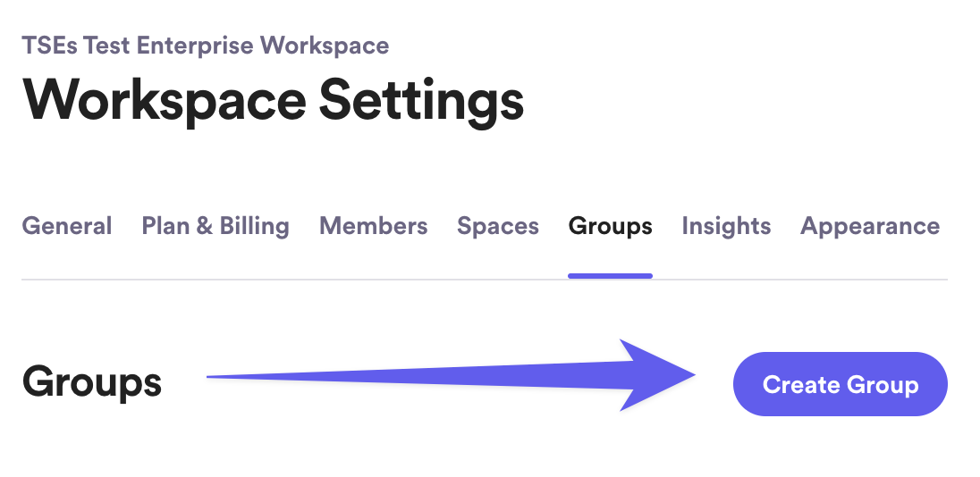Open the Appearance tab
Viewport: 980px width, 477px height.
pyautogui.click(x=870, y=226)
